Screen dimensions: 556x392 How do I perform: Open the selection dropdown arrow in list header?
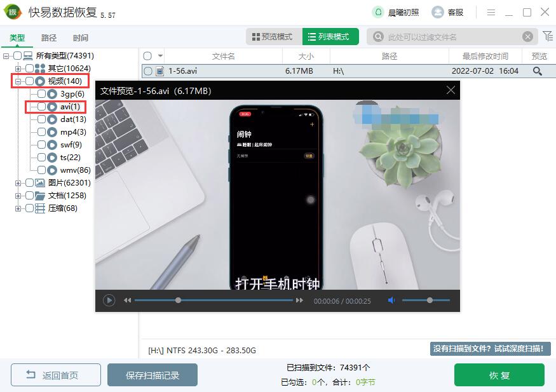coord(160,56)
